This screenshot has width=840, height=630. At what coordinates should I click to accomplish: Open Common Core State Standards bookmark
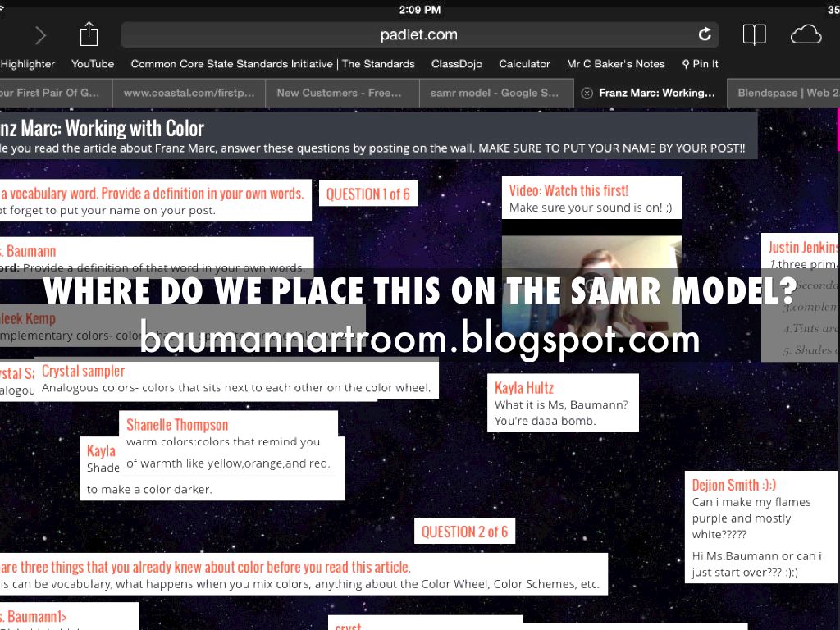tap(272, 64)
